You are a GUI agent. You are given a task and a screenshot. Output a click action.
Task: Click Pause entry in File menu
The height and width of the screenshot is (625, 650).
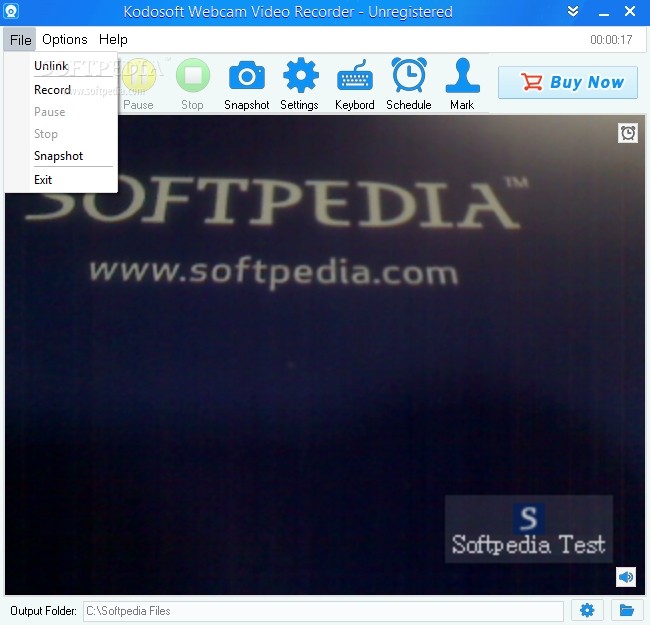[61, 112]
